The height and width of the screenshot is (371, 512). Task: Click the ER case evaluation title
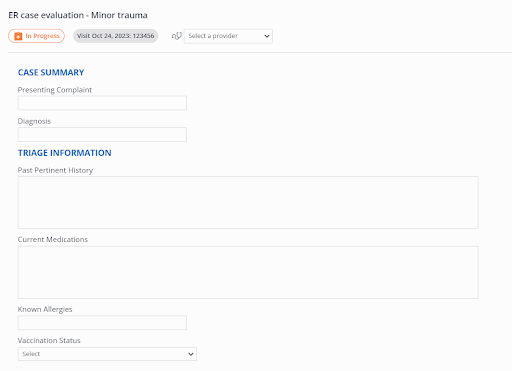pos(78,15)
